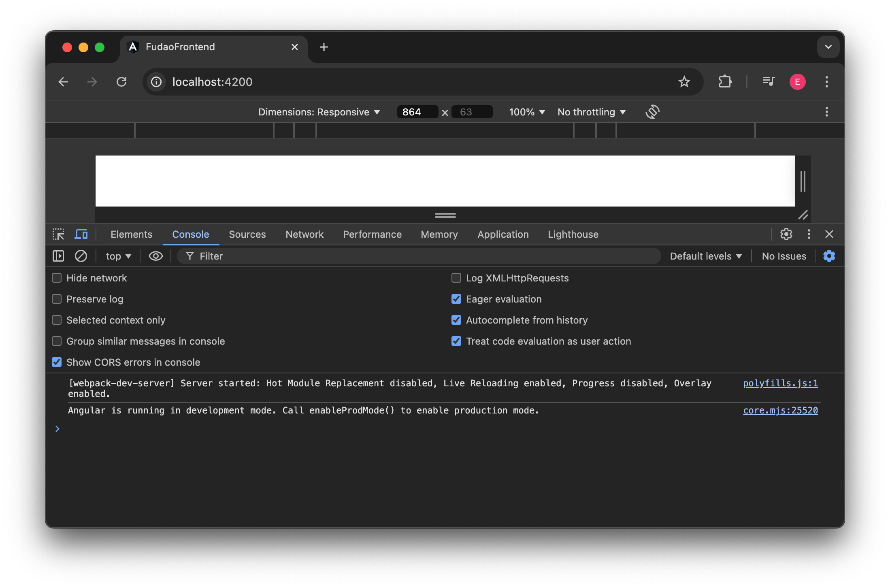Click the viewport width input showing 864
890x588 pixels.
tap(417, 112)
